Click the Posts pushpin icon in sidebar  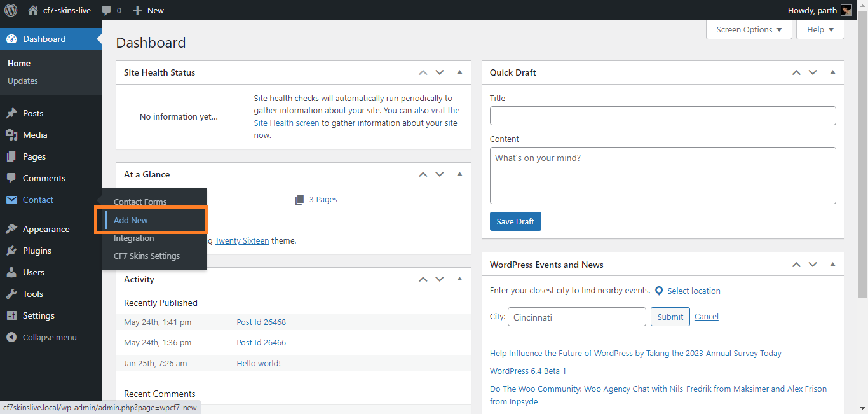(x=11, y=113)
